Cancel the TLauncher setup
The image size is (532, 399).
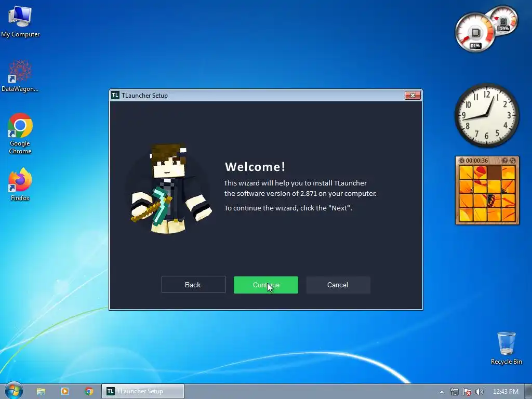(338, 285)
